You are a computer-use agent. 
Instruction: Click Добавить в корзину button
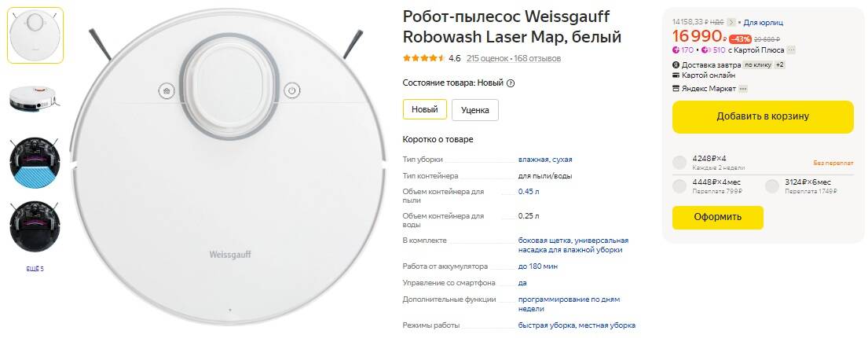click(x=762, y=116)
